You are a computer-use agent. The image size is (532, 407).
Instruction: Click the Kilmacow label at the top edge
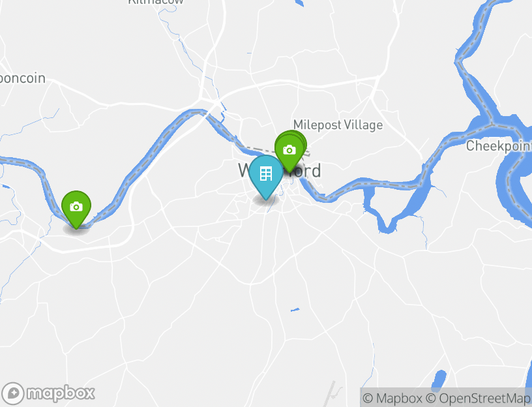click(x=156, y=2)
